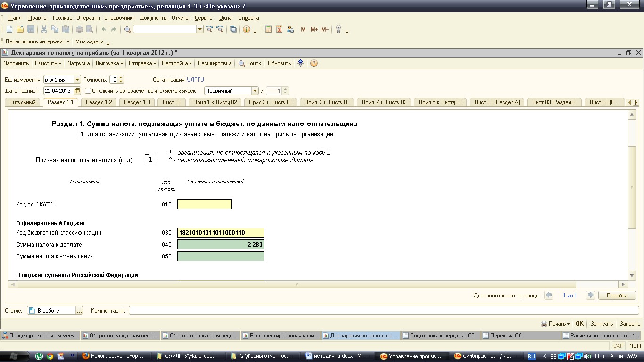The height and width of the screenshot is (362, 644).
Task: Click the Комментарий input field
Action: (x=384, y=311)
